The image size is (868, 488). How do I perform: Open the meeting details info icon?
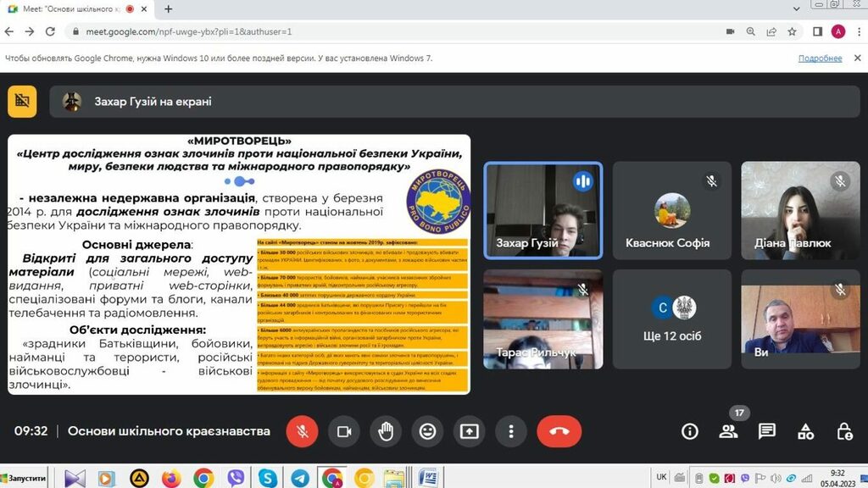tap(690, 431)
